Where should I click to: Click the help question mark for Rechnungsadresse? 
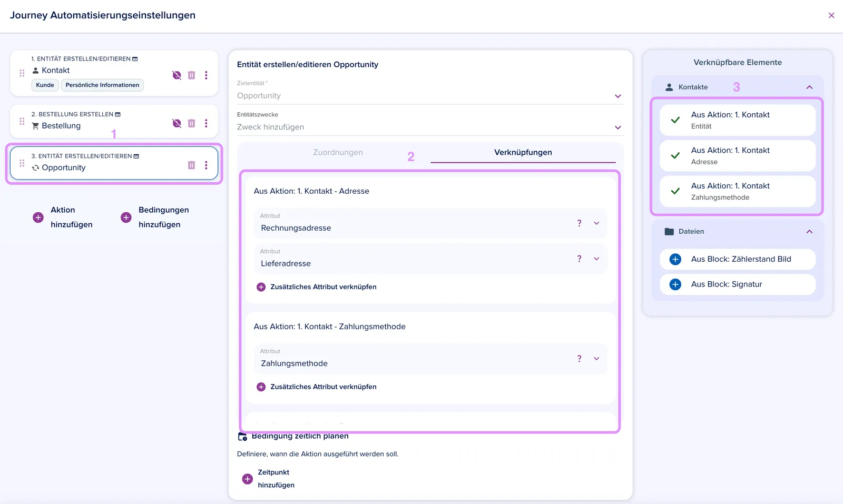pyautogui.click(x=579, y=223)
